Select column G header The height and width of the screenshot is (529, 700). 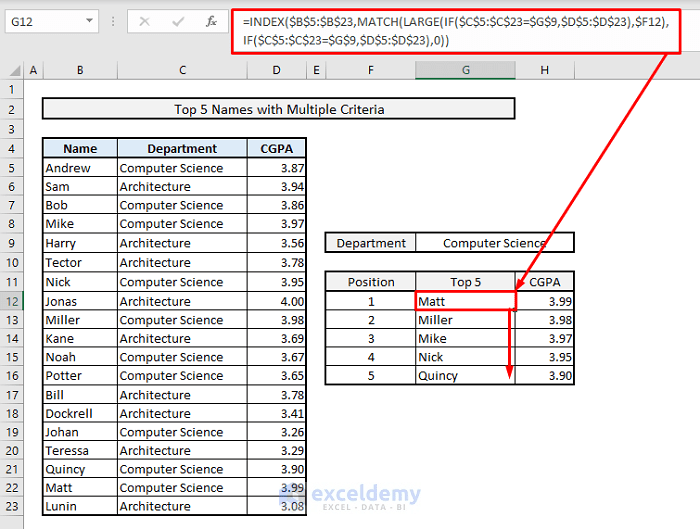pos(466,70)
